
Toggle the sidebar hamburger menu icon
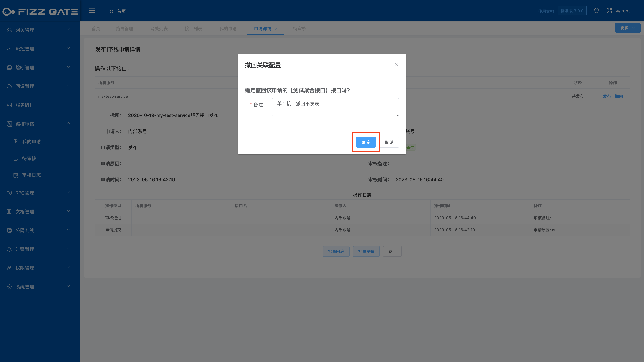[92, 11]
